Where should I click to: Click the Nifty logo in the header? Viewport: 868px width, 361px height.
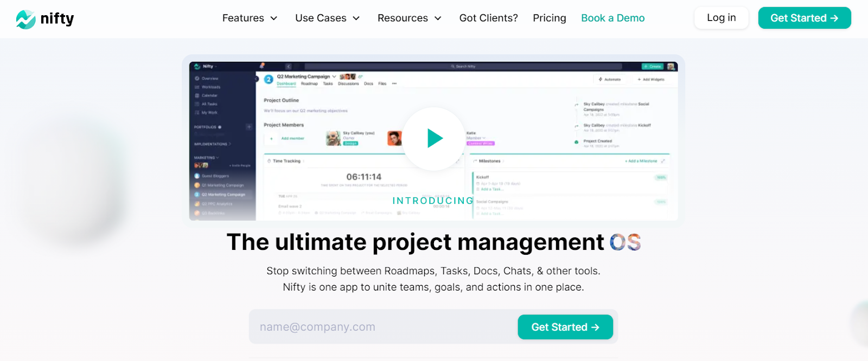(x=45, y=19)
